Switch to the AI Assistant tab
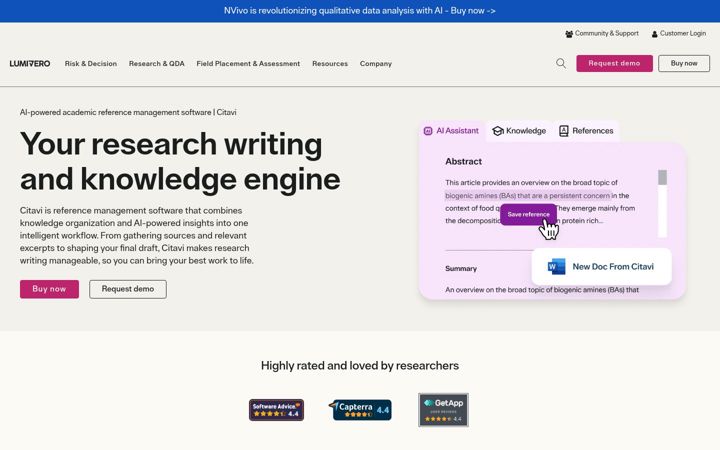Screen dimensions: 720x450 tap(451, 131)
